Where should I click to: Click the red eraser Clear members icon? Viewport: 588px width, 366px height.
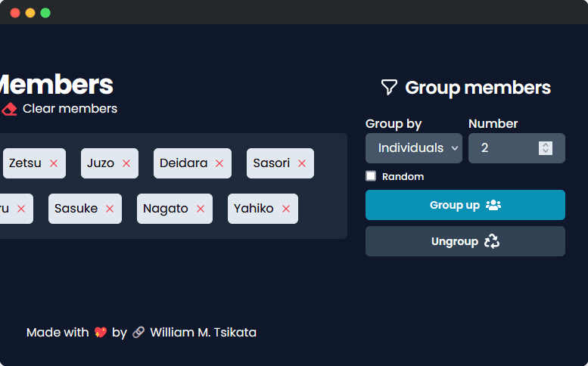[x=9, y=109]
